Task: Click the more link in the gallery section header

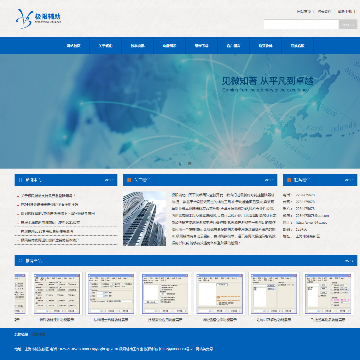Action: click(349, 261)
